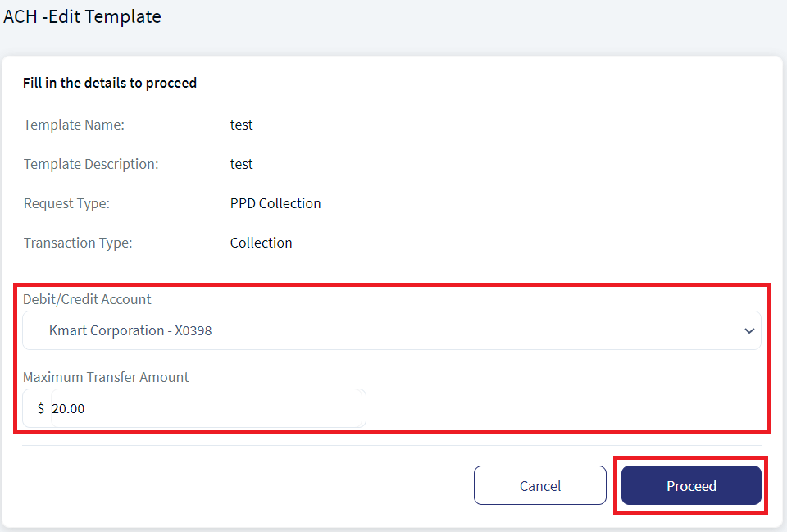
Task: Click the dollar sign currency prefix
Action: point(41,408)
